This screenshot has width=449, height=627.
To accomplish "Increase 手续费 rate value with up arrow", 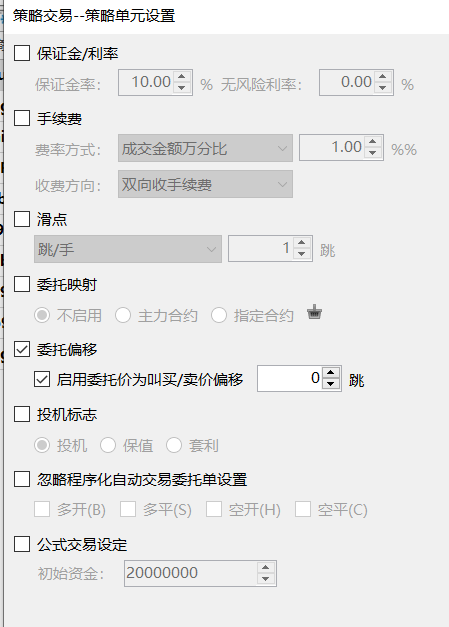I will pyautogui.click(x=373, y=142).
